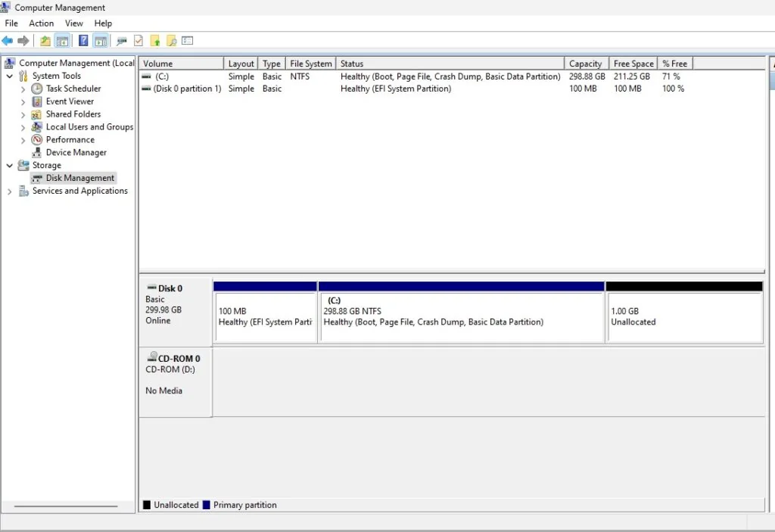Expand the Task Scheduler node

[23, 89]
